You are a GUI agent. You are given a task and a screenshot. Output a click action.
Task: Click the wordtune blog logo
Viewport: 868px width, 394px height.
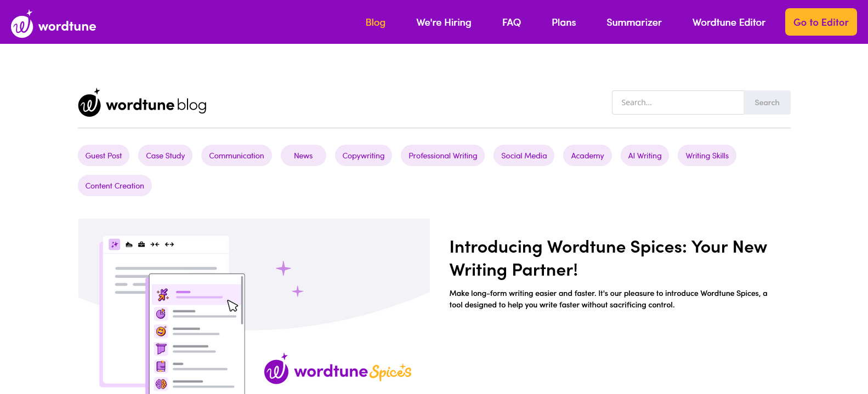click(x=142, y=102)
